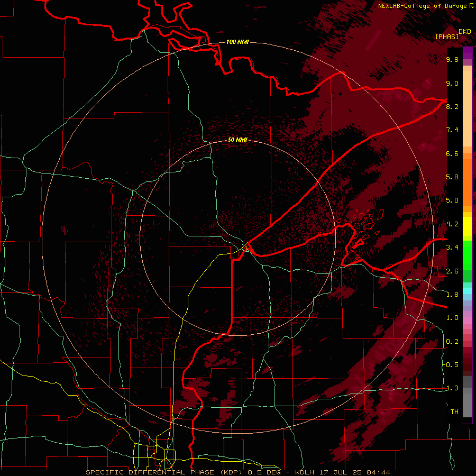Pick the light peach segment of the color bar
The image size is (476, 476).
click(x=467, y=109)
